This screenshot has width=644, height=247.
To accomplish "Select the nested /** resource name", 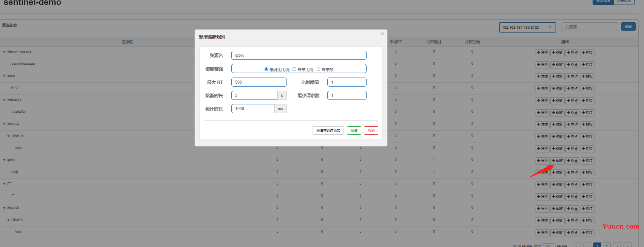I will [x=12, y=196].
